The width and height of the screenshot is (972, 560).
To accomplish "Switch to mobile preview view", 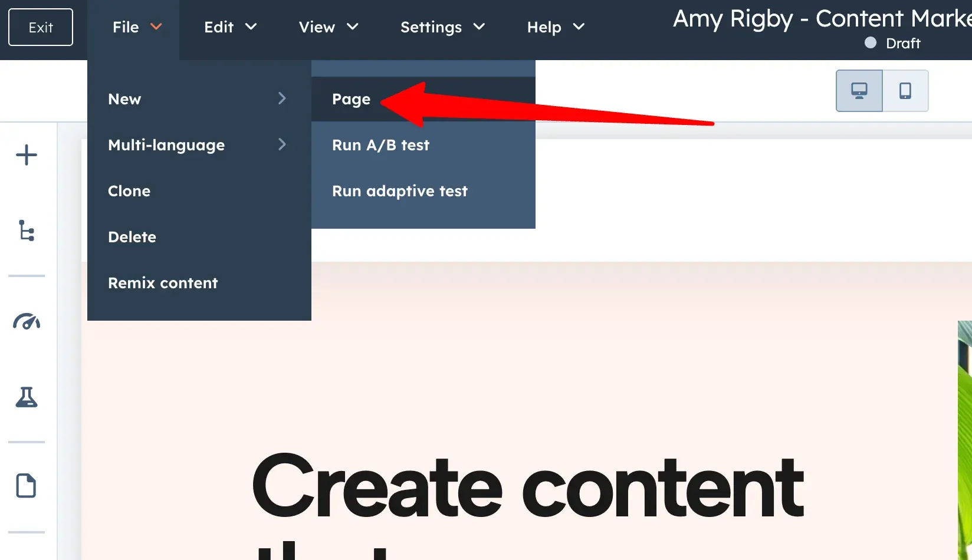I will pyautogui.click(x=905, y=91).
